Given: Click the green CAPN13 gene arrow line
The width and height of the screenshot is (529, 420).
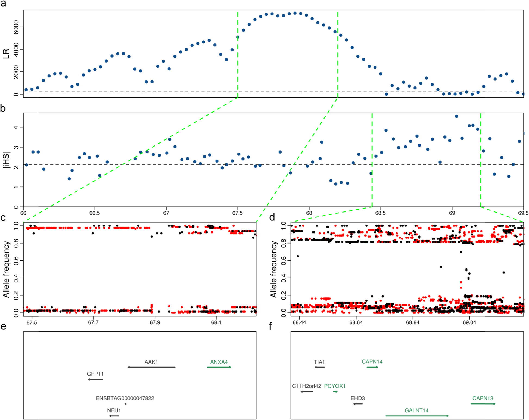Looking at the screenshot, I should (x=483, y=404).
